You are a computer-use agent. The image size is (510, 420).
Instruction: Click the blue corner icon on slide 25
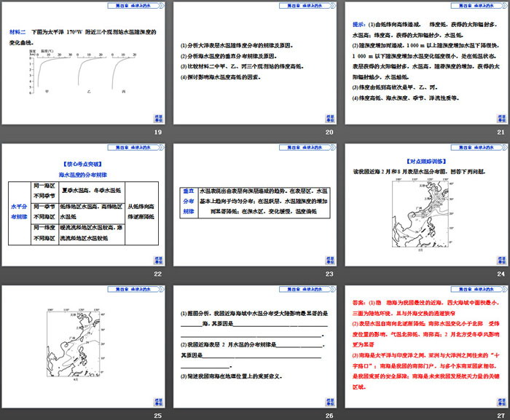(158, 403)
